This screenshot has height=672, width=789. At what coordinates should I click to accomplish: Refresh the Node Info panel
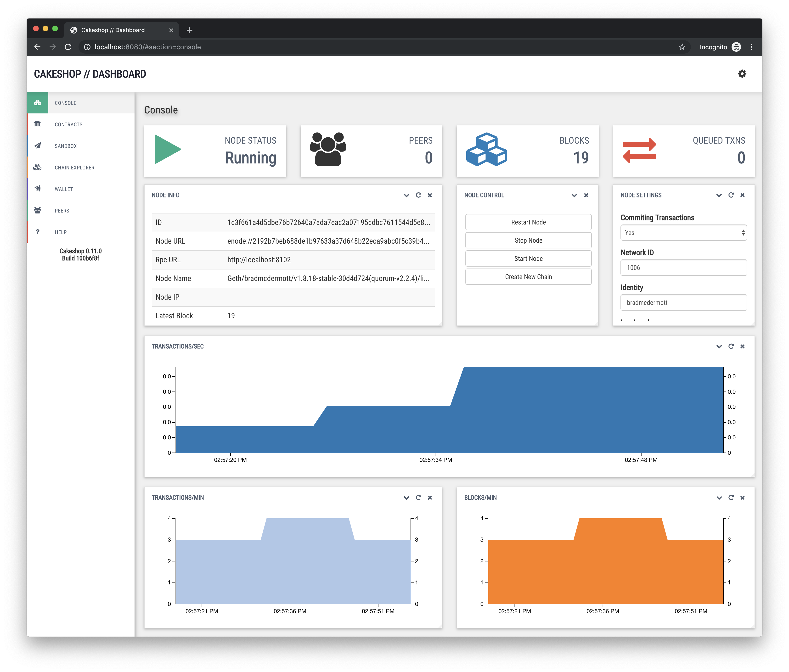coord(418,195)
